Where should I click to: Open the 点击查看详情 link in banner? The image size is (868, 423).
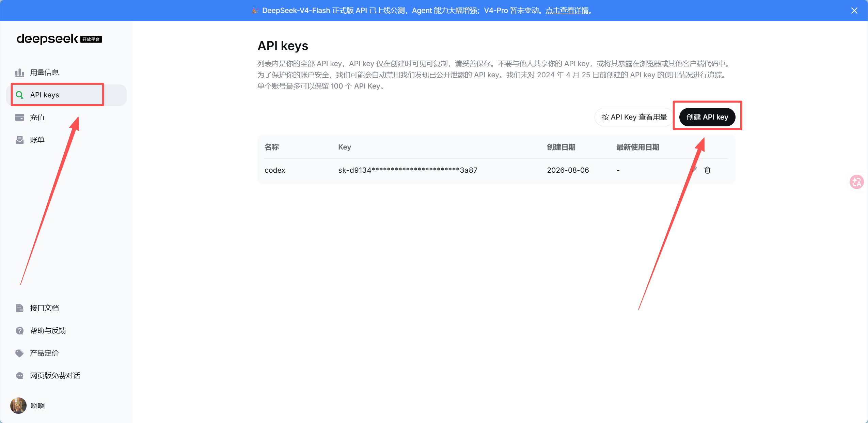tap(567, 11)
